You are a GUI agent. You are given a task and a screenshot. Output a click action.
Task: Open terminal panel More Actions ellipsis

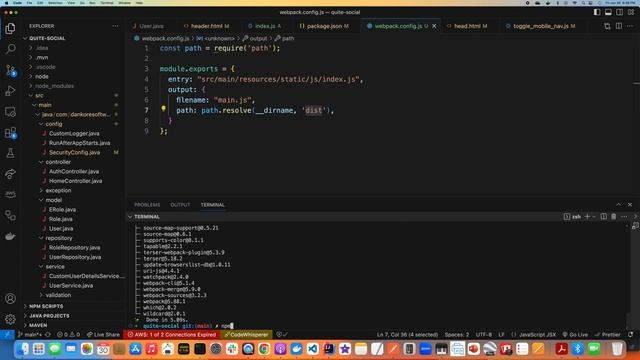624,217
